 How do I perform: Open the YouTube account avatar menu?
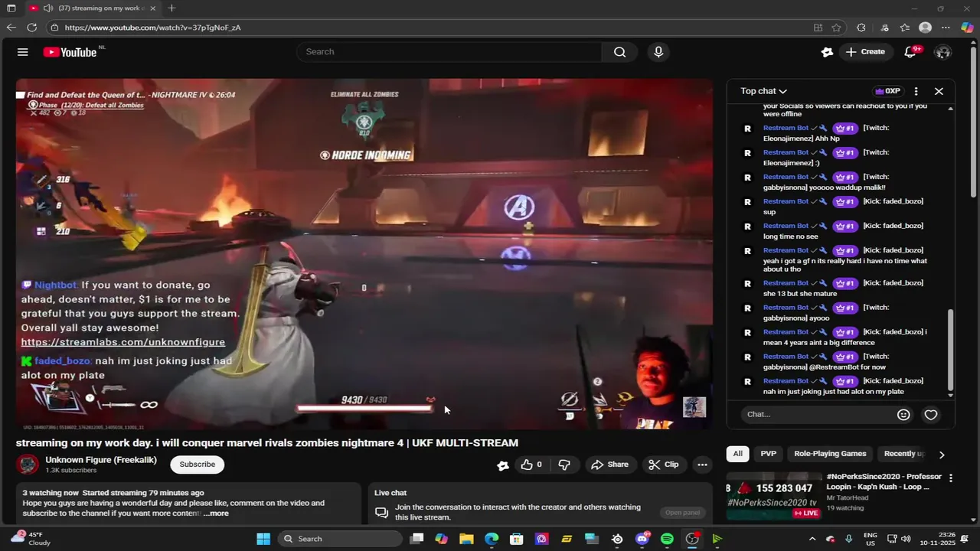tap(942, 52)
